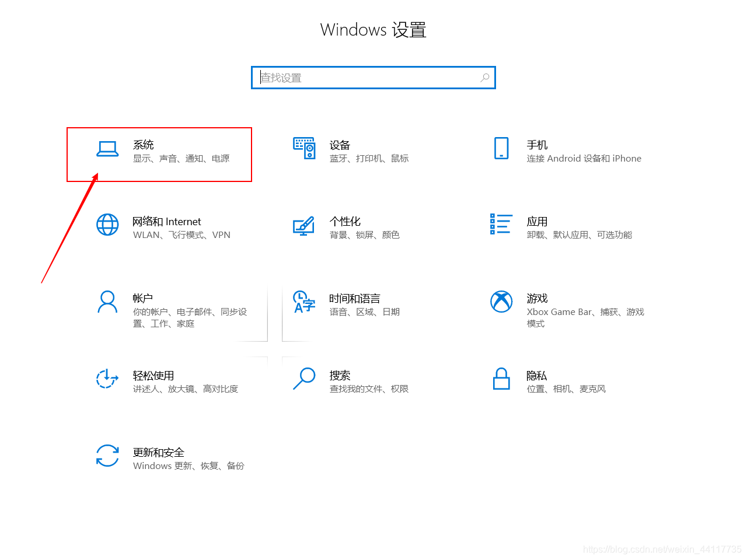The image size is (747, 560).
Task: Open 更新和安全
Action: (159, 453)
